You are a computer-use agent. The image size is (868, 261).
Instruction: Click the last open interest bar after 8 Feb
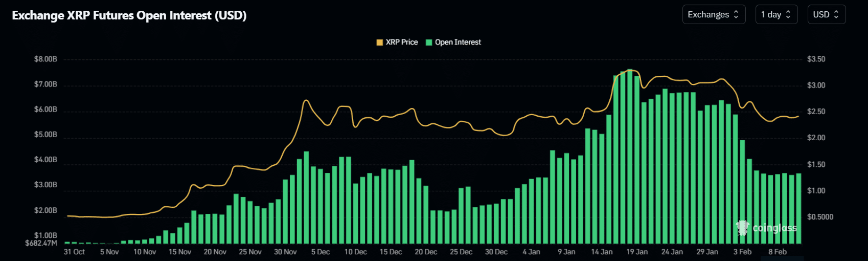(798, 209)
